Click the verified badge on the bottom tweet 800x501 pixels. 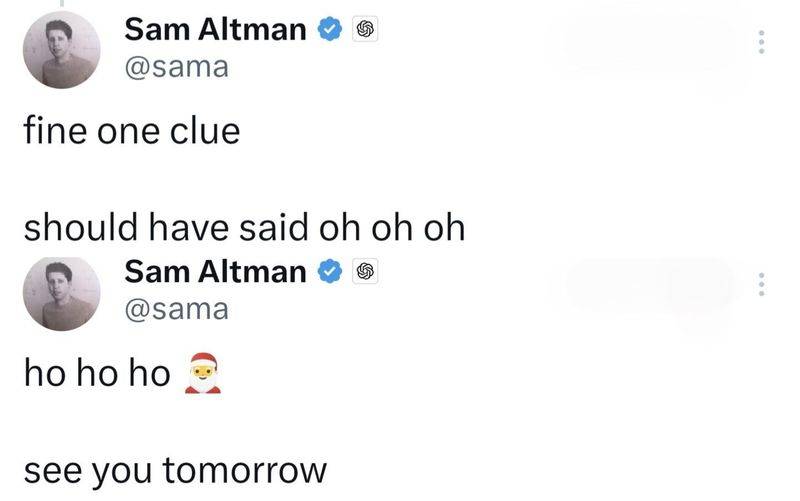pyautogui.click(x=328, y=270)
